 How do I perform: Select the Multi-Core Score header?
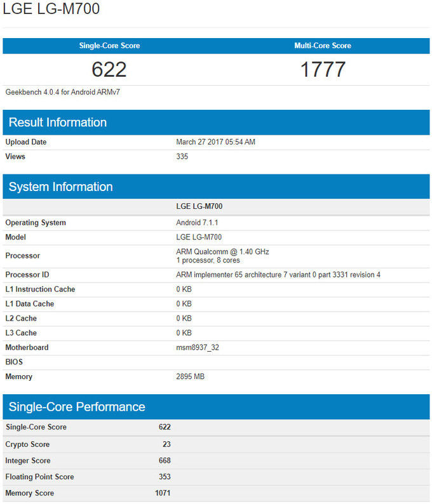[323, 46]
